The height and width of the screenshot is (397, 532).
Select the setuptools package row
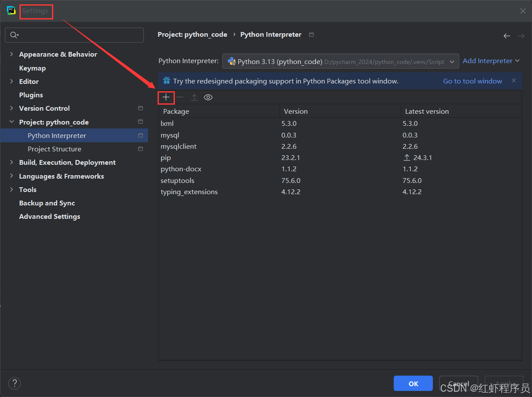point(340,180)
